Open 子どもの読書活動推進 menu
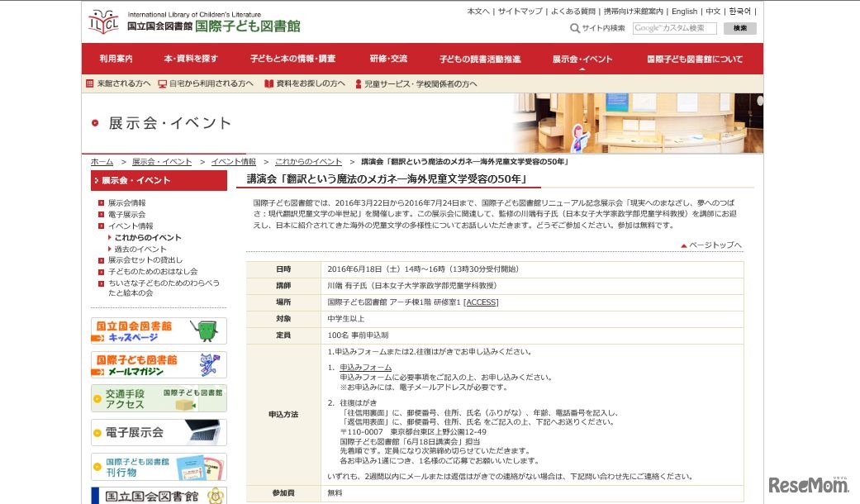The height and width of the screenshot is (504, 860). pos(480,59)
